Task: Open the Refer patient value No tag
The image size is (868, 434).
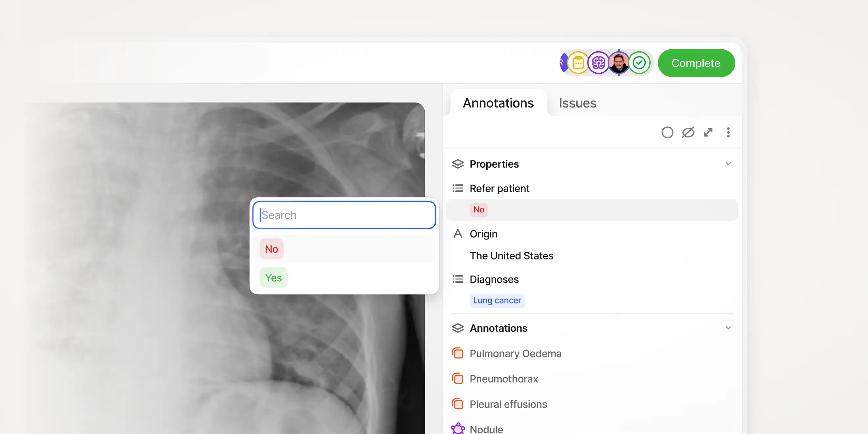Action: pyautogui.click(x=478, y=209)
